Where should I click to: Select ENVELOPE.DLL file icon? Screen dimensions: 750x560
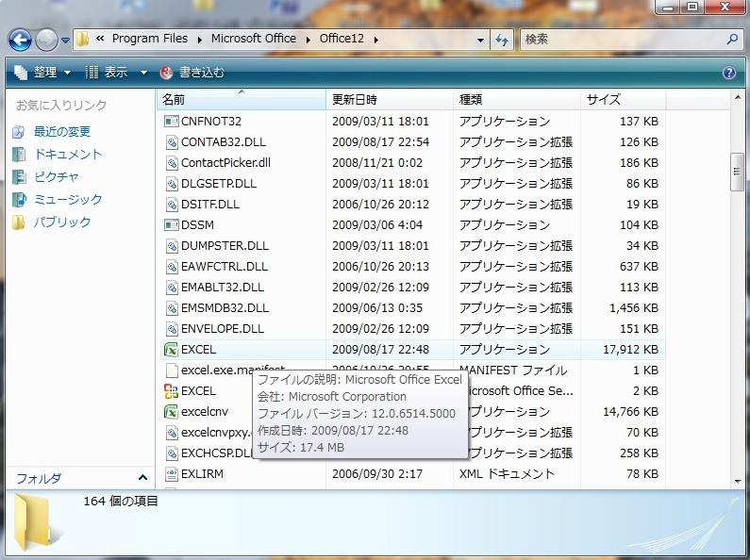tap(172, 329)
